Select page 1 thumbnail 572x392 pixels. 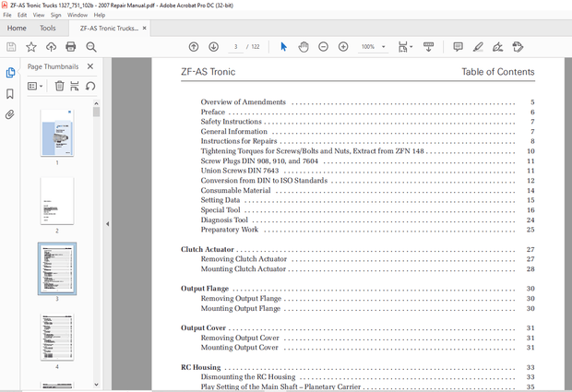57,133
